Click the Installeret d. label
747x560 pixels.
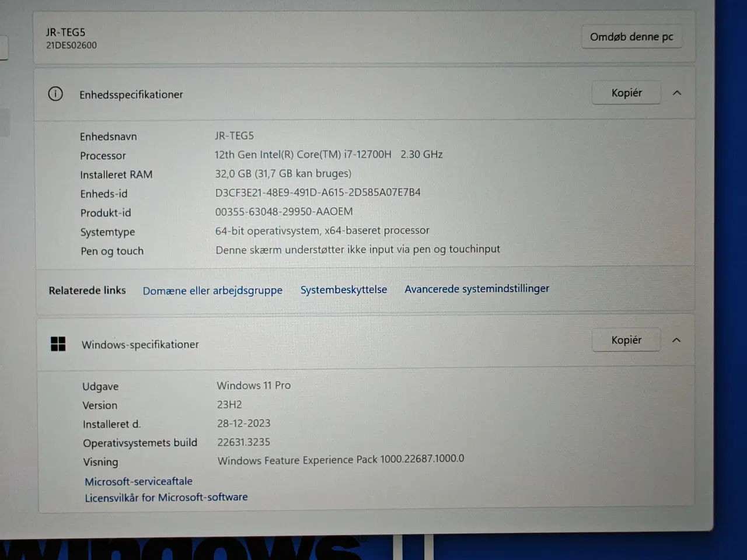point(111,424)
